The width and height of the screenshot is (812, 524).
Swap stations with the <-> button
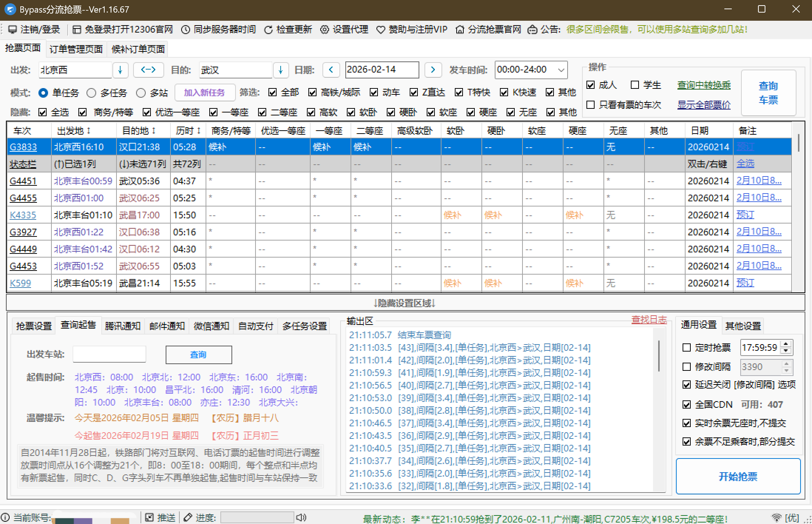point(149,70)
